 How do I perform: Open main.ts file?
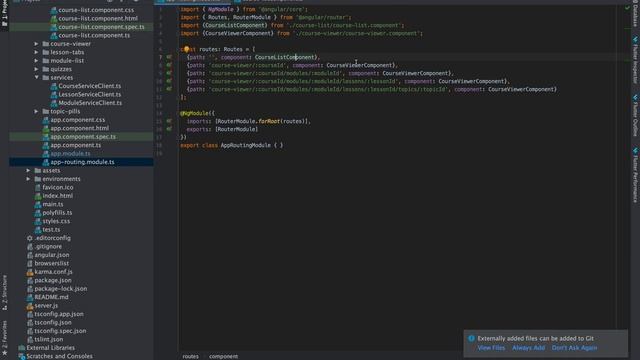click(53, 204)
